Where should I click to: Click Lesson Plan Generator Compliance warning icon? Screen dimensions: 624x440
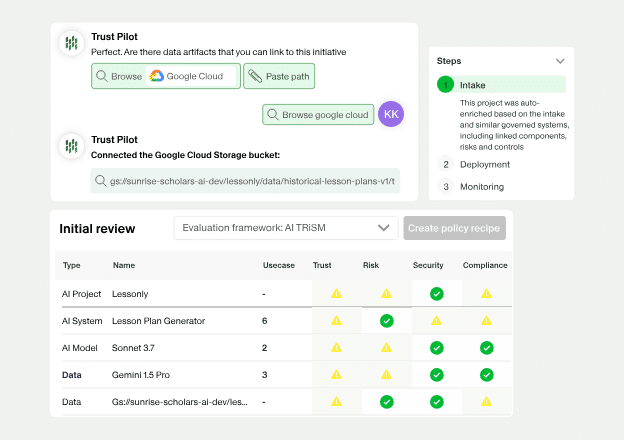[486, 320]
